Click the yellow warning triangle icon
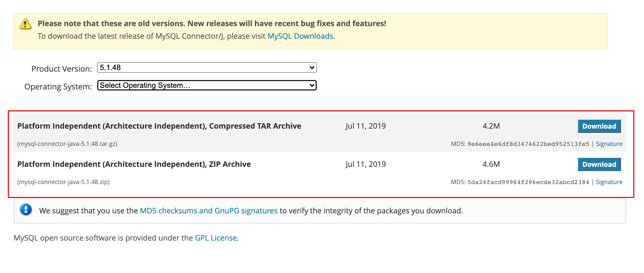 click(25, 24)
